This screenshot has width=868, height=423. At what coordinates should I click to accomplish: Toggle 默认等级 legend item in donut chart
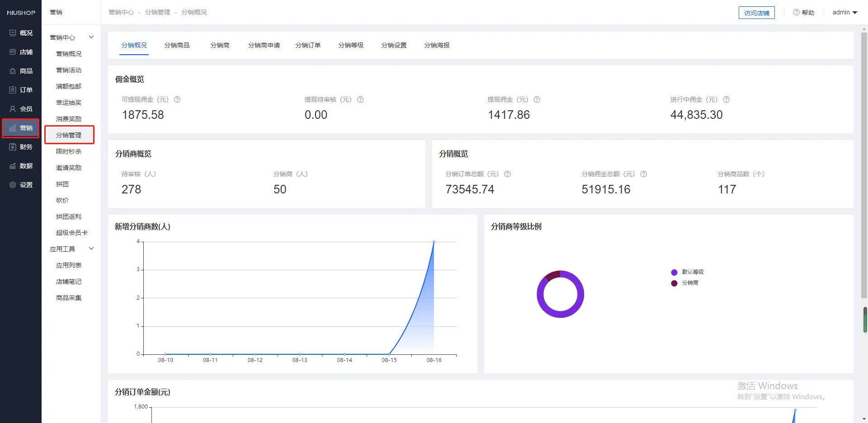pyautogui.click(x=688, y=272)
